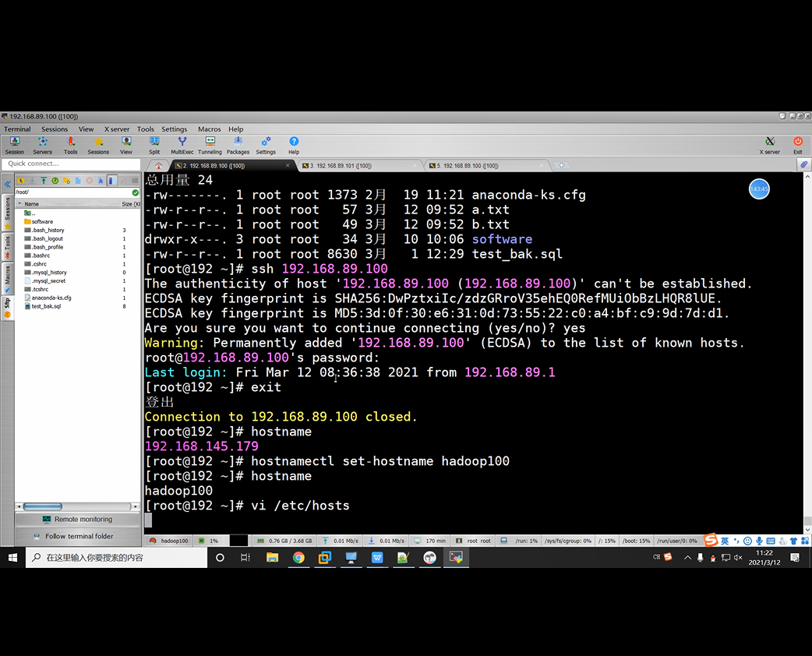The width and height of the screenshot is (812, 656).
Task: Open a new terminal tab
Action: point(561,166)
